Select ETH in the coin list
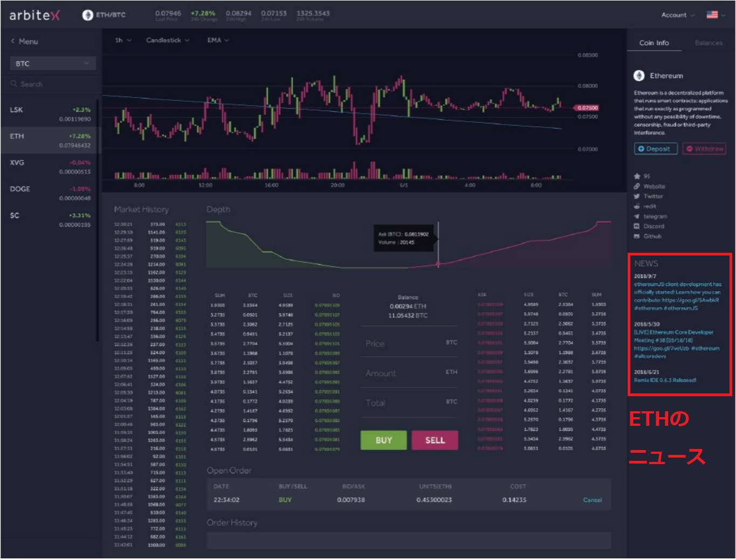 tap(50, 140)
